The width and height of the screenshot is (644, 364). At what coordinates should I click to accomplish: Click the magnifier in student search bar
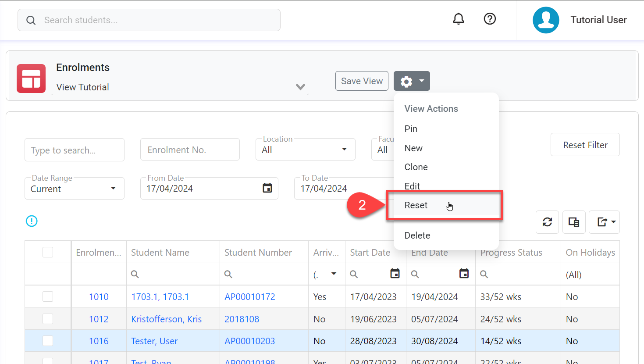tap(31, 20)
